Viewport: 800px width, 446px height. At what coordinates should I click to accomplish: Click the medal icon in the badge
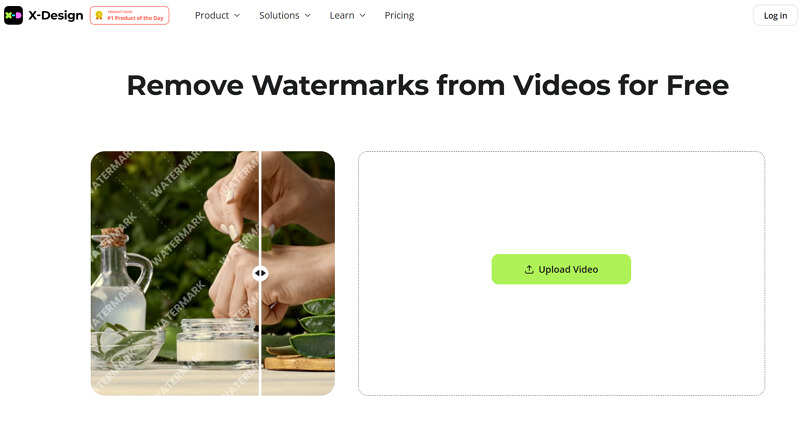(99, 16)
